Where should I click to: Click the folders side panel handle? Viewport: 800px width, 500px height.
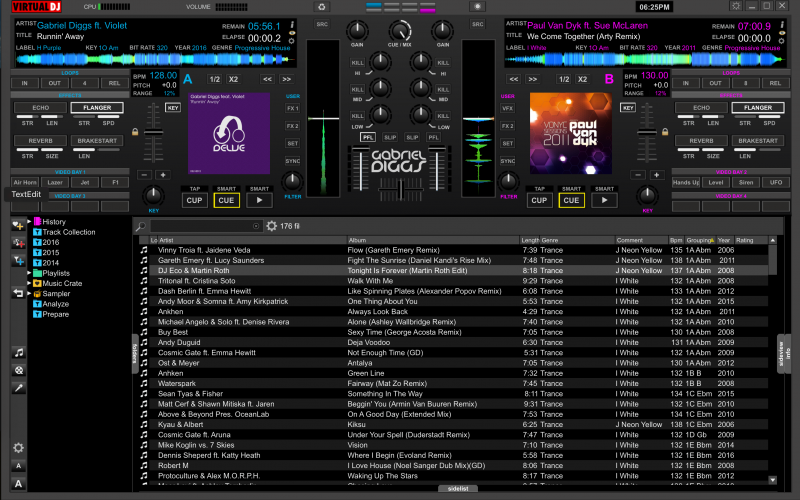click(x=135, y=354)
